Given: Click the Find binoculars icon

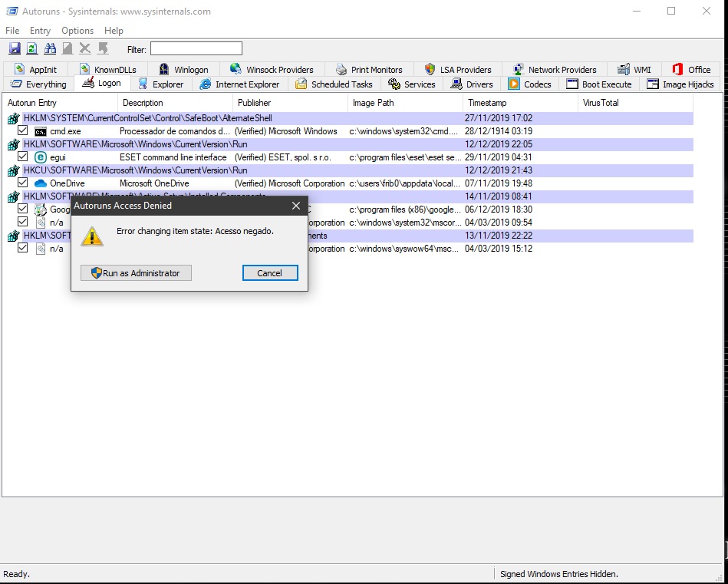Looking at the screenshot, I should 50,48.
